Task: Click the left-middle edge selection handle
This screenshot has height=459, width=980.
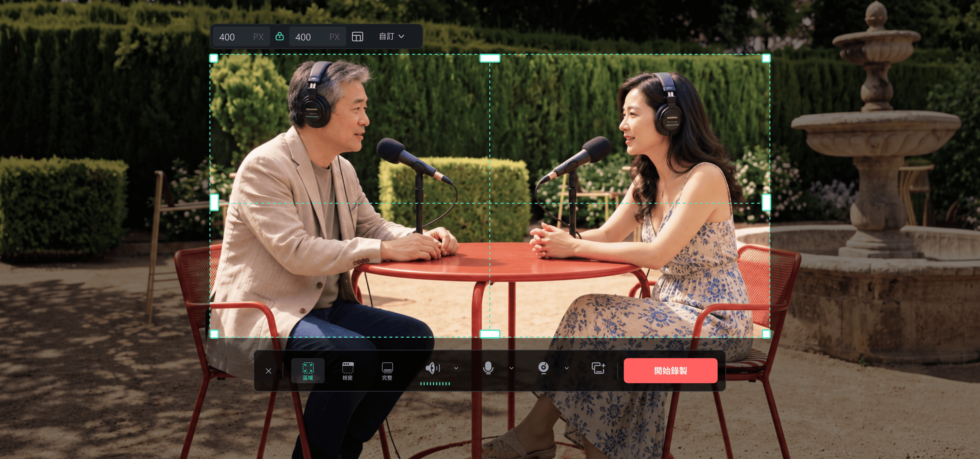Action: point(214,202)
